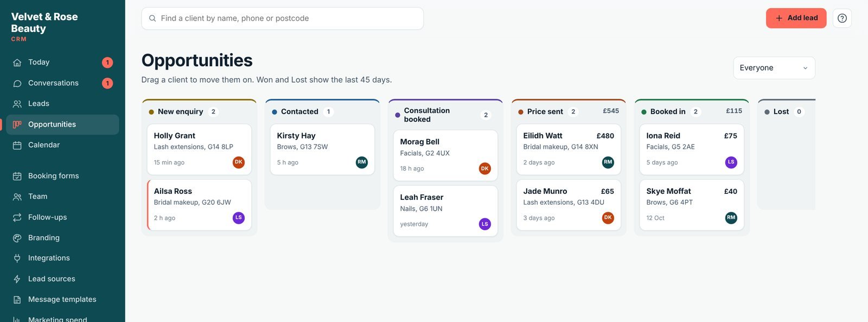Open Eilidh Watt opportunity card

(569, 149)
